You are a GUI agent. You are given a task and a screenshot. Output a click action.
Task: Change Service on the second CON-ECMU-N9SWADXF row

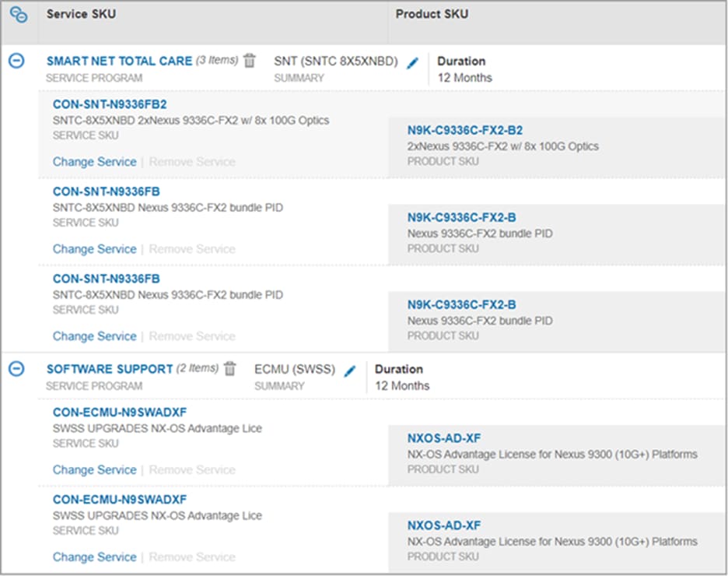point(95,557)
